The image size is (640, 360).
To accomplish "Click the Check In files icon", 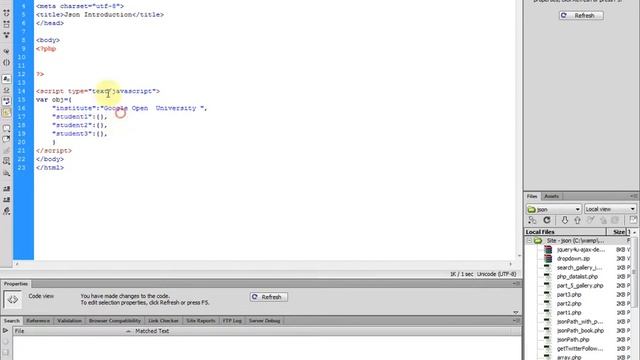I will [603, 220].
